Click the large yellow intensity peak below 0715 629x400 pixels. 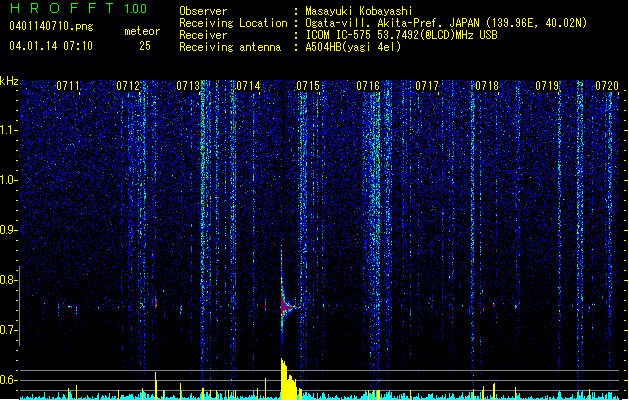coord(290,379)
